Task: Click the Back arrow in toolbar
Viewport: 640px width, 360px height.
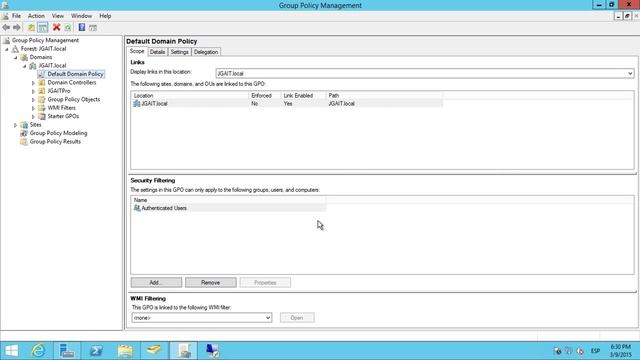Action: click(x=6, y=27)
